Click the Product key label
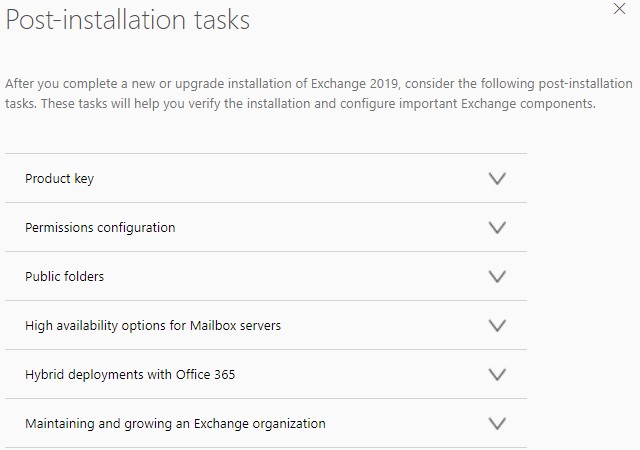The height and width of the screenshot is (450, 640). (59, 179)
